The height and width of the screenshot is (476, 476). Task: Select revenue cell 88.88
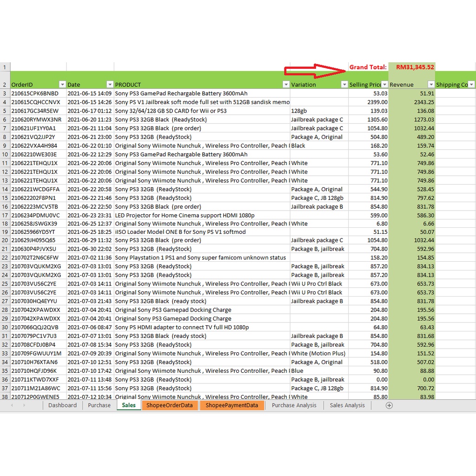(x=412, y=371)
